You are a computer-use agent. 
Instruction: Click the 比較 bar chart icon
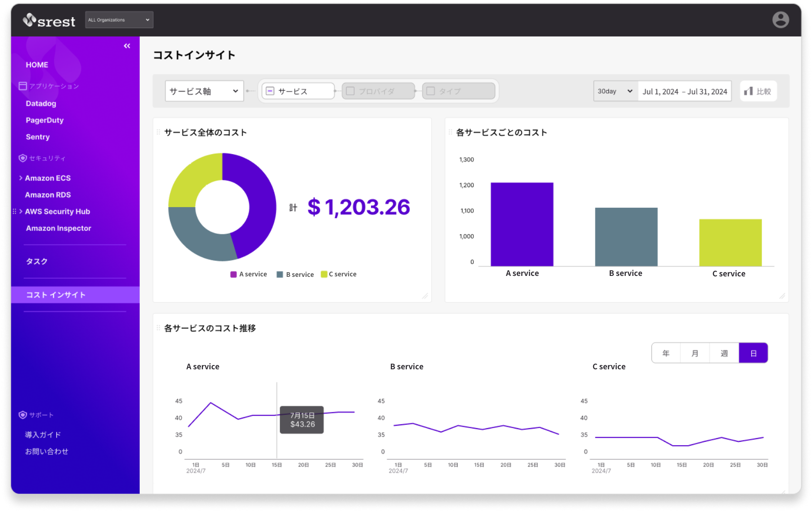coord(749,91)
